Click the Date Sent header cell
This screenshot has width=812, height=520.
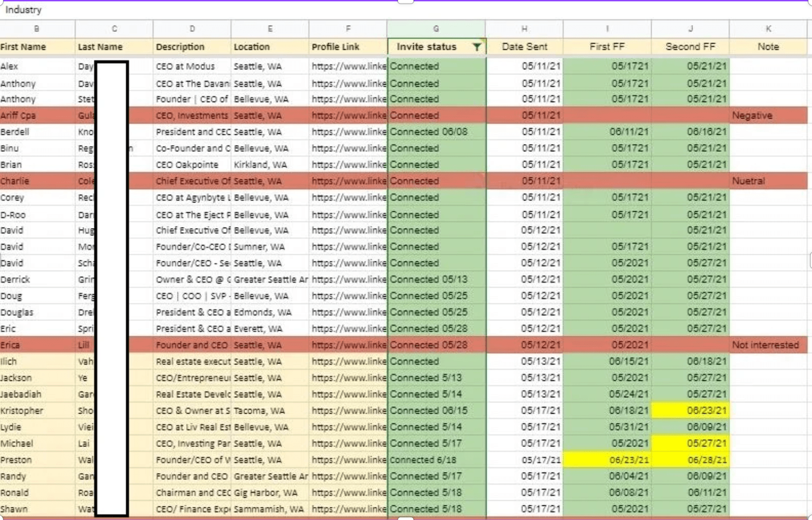click(x=524, y=47)
